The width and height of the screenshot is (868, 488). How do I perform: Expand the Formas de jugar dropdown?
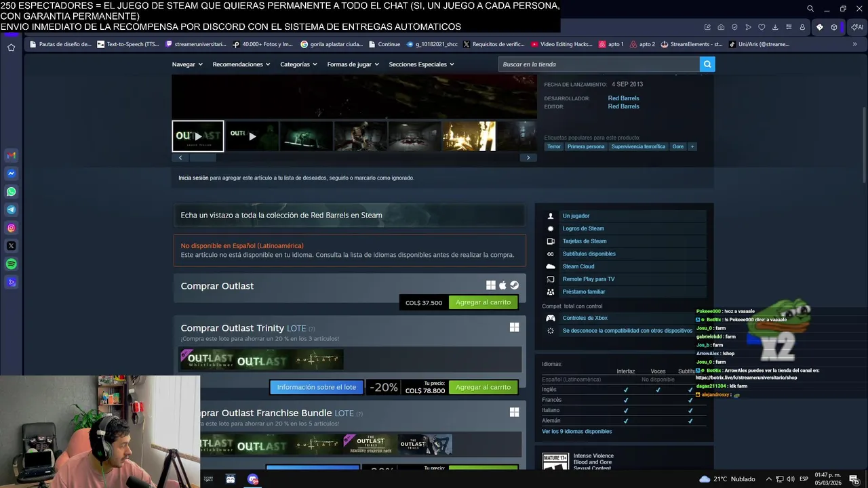click(353, 64)
